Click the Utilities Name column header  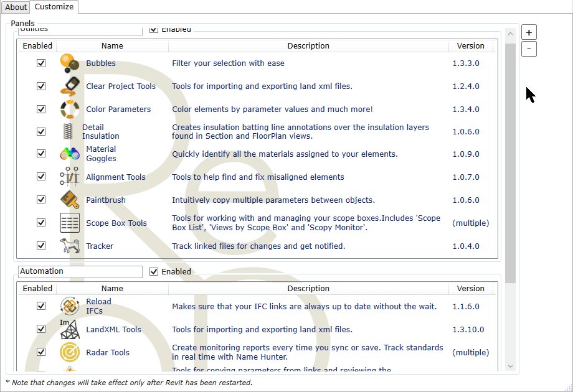coord(112,45)
